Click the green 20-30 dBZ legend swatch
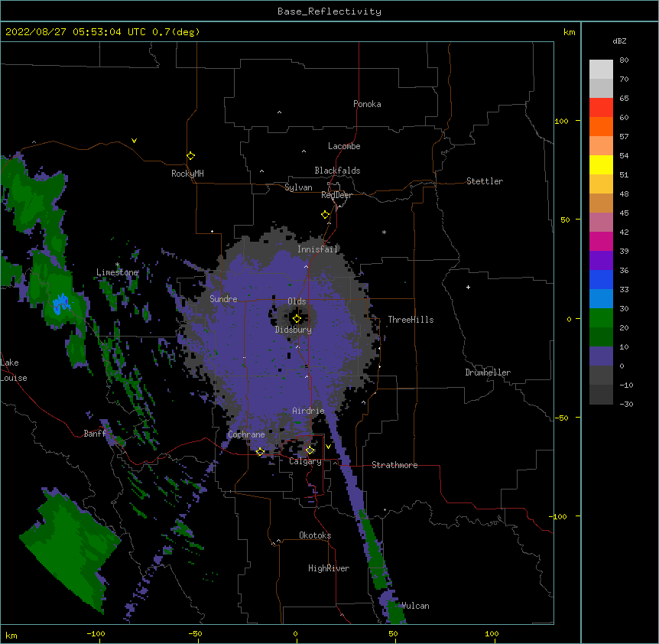 tap(601, 318)
